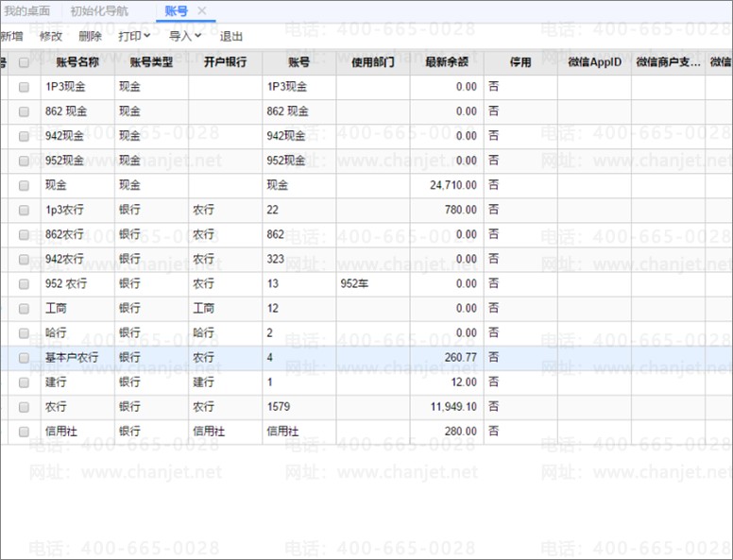
Task: Switch to 我的桌面 tab
Action: [x=26, y=10]
